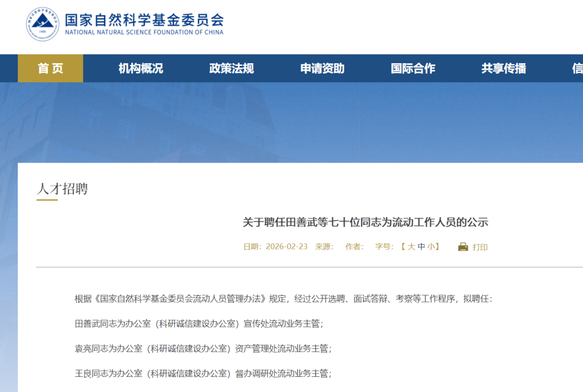This screenshot has width=583, height=392.
Task: Open the 共享传播 menu item
Action: [x=504, y=69]
